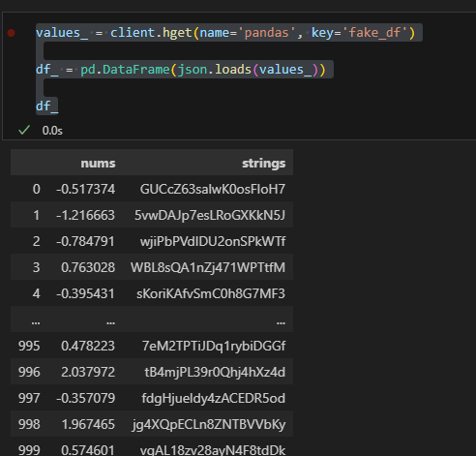This screenshot has width=476, height=456.
Task: Click the value -0.517374
Action: [85, 189]
